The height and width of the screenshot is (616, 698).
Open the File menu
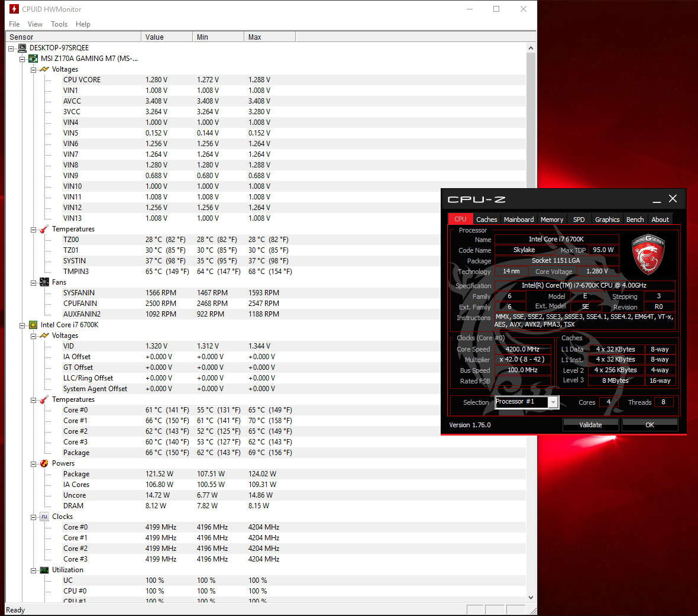pos(14,24)
